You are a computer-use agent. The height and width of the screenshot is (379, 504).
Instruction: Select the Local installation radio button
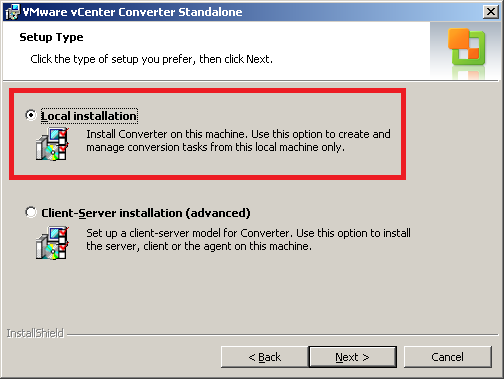click(x=31, y=115)
